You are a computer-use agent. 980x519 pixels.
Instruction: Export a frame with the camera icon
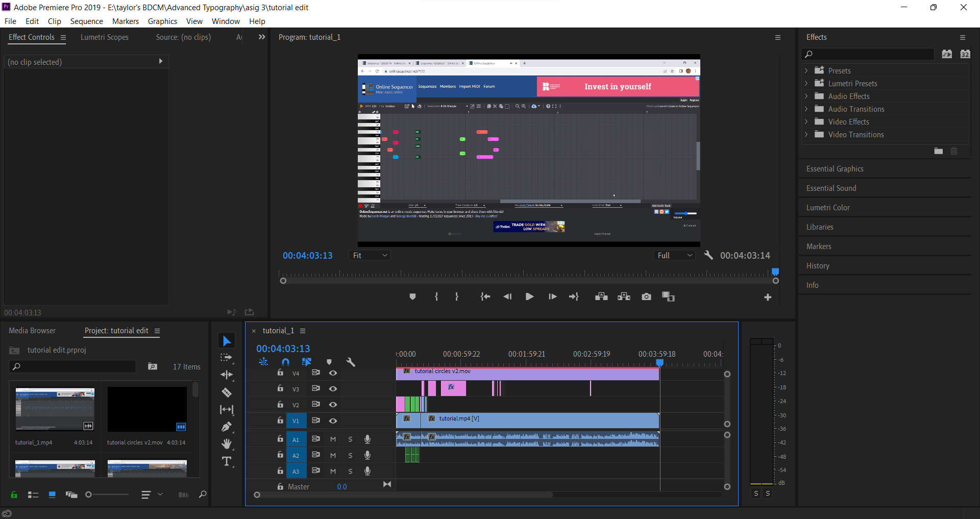(646, 297)
